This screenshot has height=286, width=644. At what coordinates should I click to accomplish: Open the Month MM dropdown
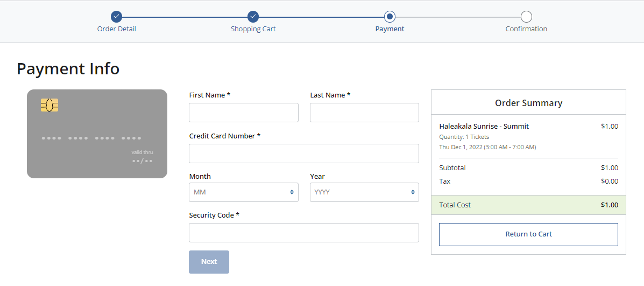tap(244, 192)
